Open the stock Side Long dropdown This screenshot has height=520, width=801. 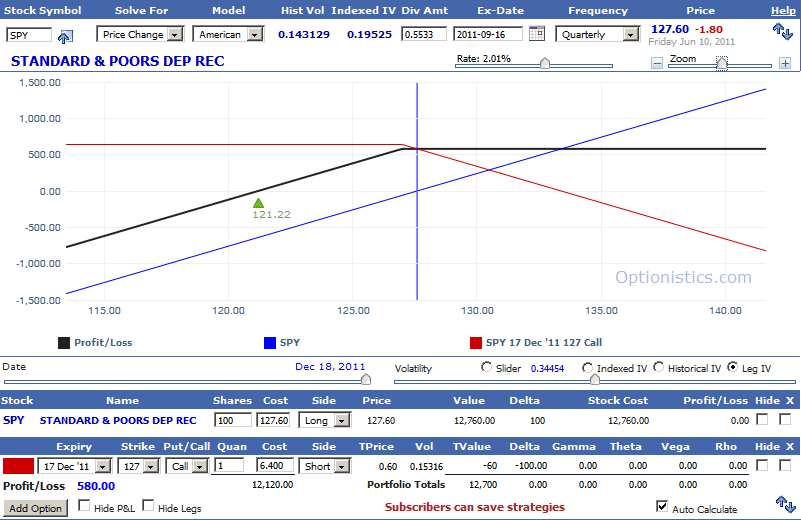tap(324, 420)
